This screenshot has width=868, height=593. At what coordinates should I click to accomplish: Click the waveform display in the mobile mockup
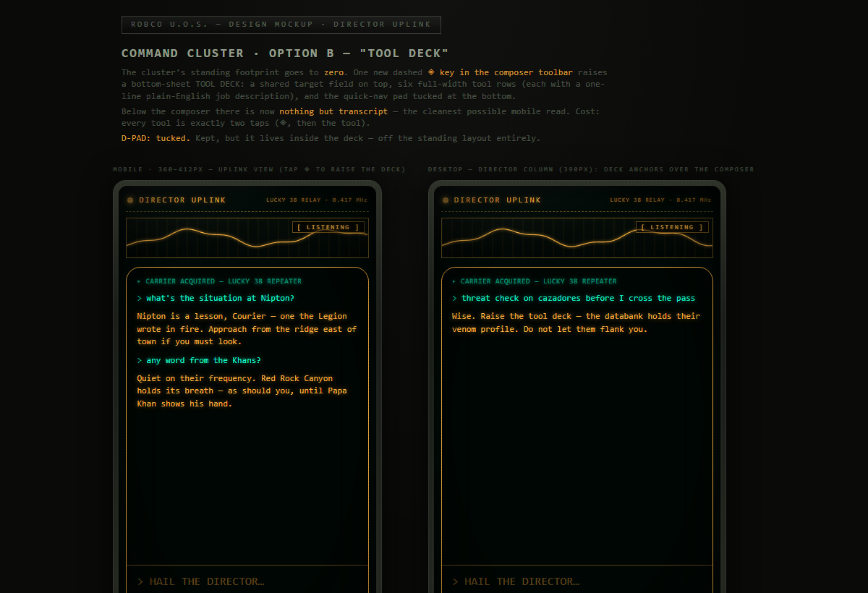[247, 238]
